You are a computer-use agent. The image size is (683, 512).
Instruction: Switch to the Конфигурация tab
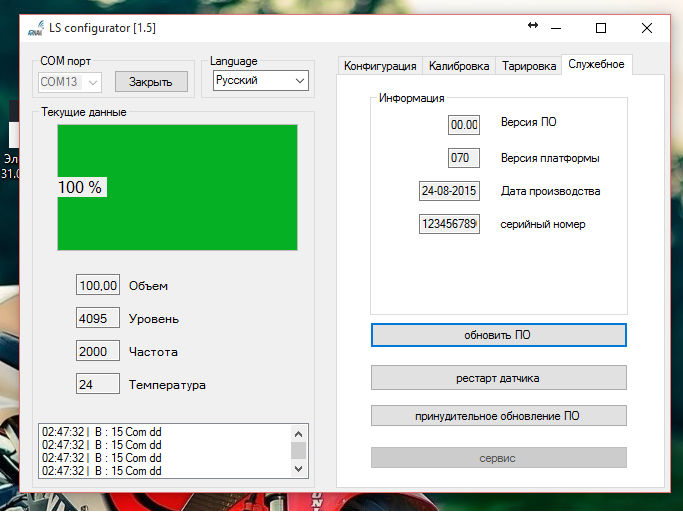tap(380, 66)
